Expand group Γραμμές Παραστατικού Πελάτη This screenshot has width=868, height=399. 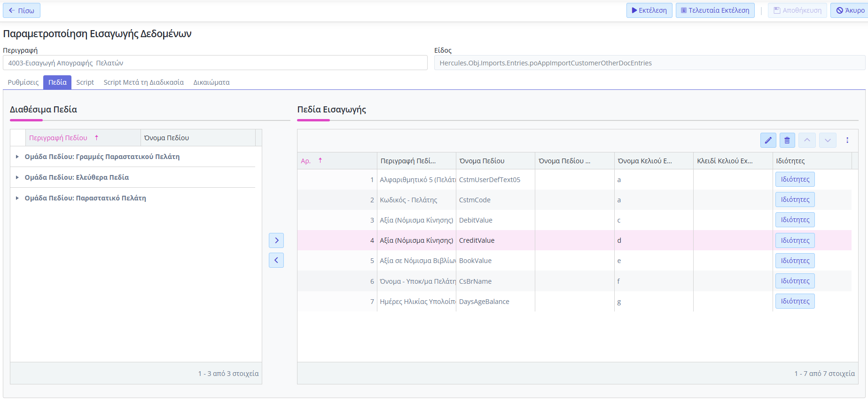point(17,157)
